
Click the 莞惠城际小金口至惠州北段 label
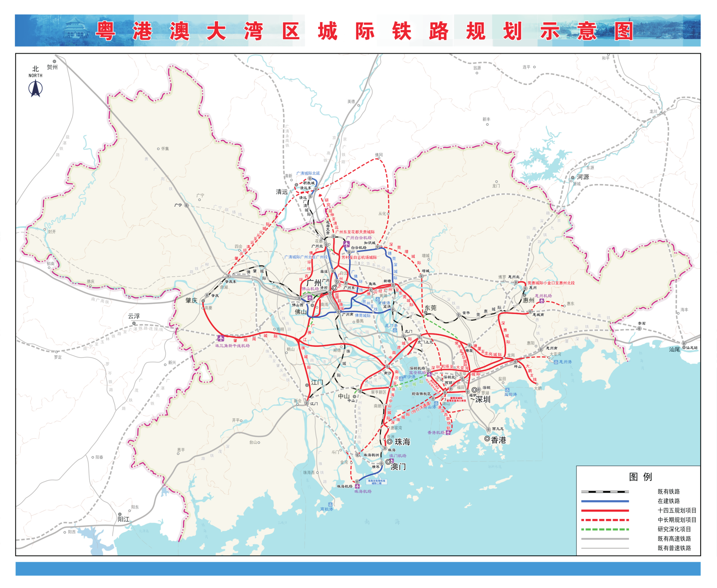click(x=551, y=283)
